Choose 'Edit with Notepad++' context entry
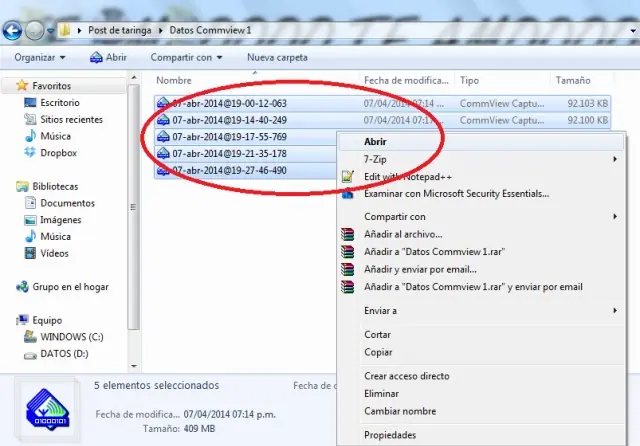 coord(482,177)
